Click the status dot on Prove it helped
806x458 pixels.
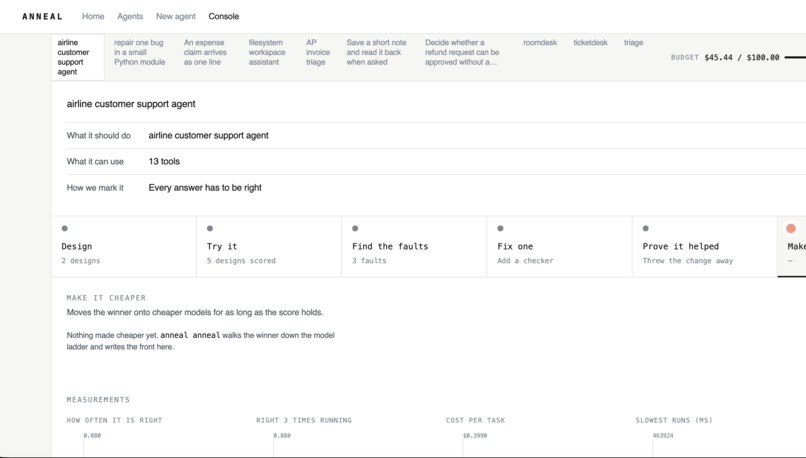(x=646, y=228)
